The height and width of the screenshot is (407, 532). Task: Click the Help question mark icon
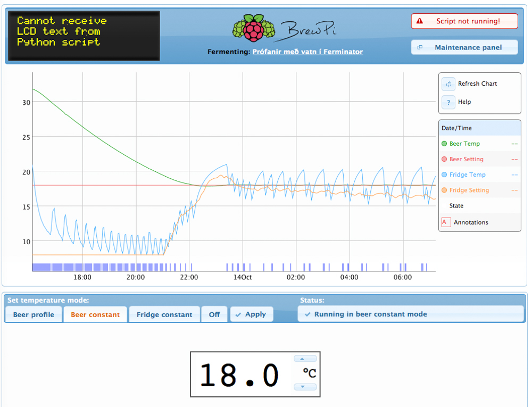tap(448, 102)
